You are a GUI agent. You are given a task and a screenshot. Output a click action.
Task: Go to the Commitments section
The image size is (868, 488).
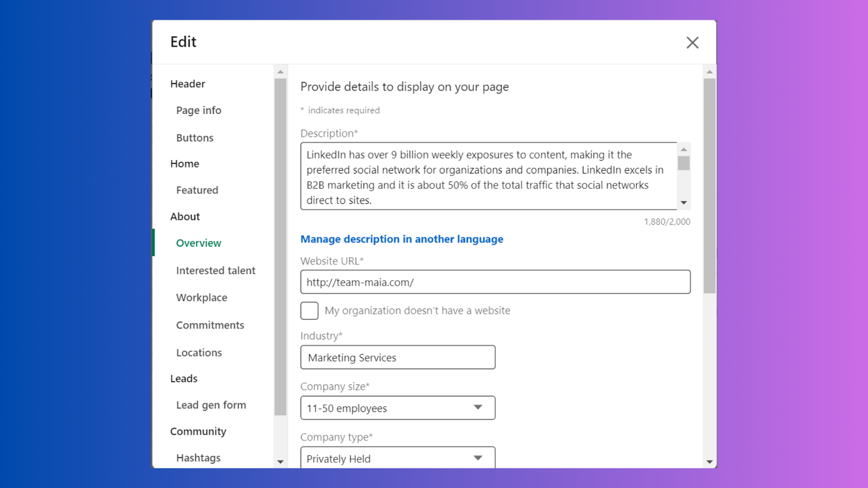(x=210, y=325)
